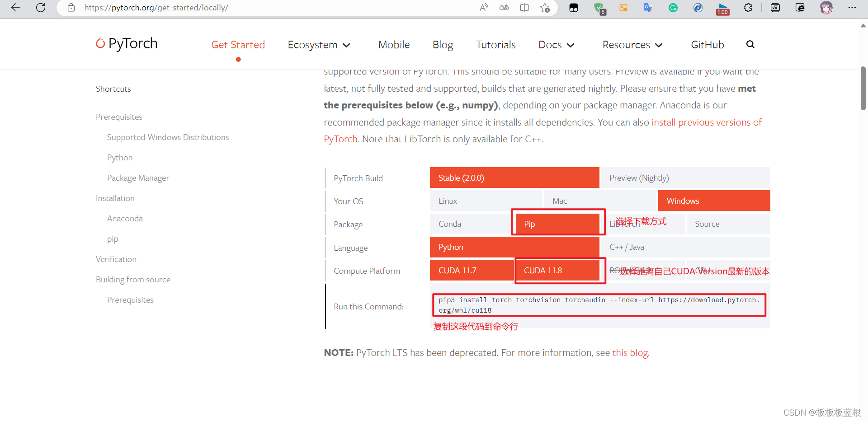Open the user profile avatar
868x421 pixels.
[x=826, y=8]
